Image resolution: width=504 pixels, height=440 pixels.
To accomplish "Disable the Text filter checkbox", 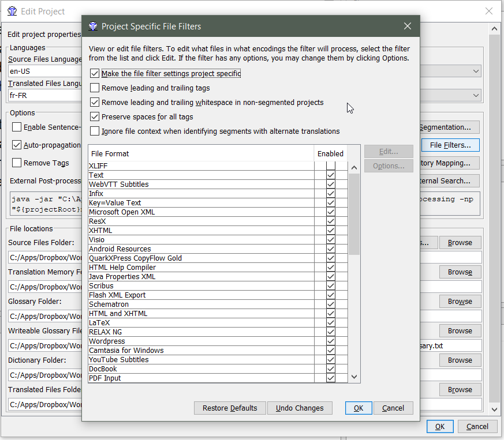I will 330,175.
